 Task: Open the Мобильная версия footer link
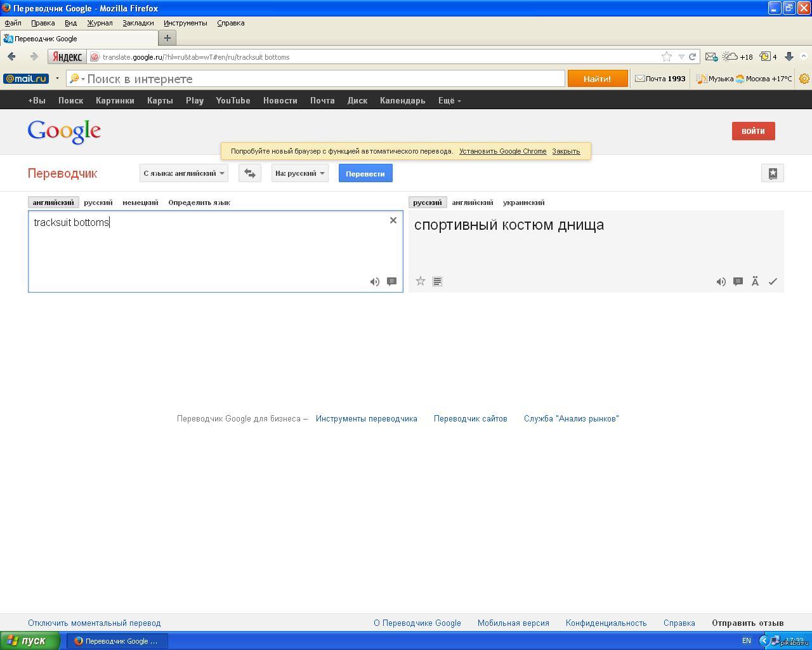[x=513, y=623]
